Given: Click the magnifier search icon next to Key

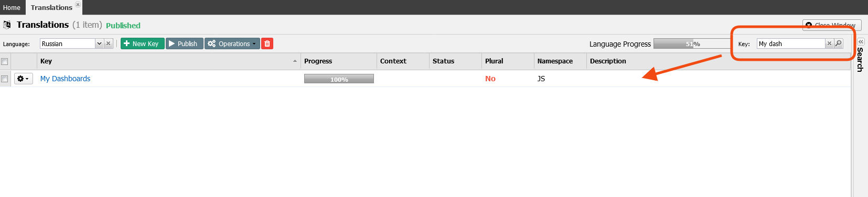Looking at the screenshot, I should [838, 43].
